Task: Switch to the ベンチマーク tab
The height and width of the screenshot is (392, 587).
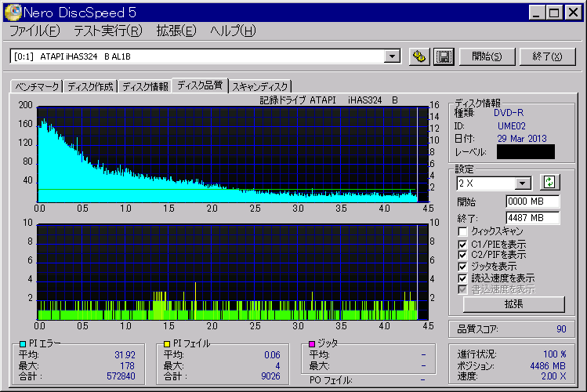Action: 37,87
